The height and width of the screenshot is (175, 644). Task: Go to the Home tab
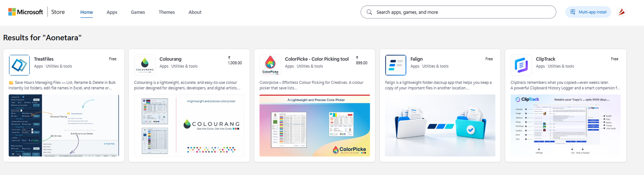(x=87, y=12)
